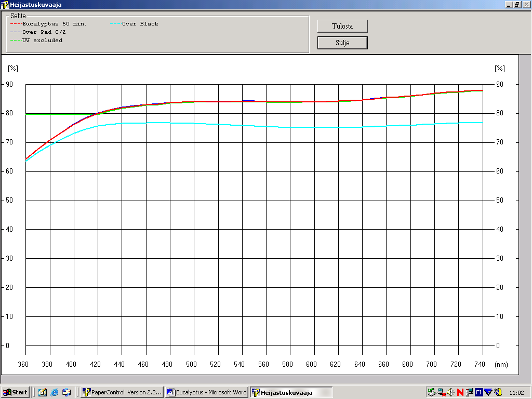Click the 'UV excluded' legend label
Image resolution: width=532 pixels, height=399 pixels.
point(43,41)
